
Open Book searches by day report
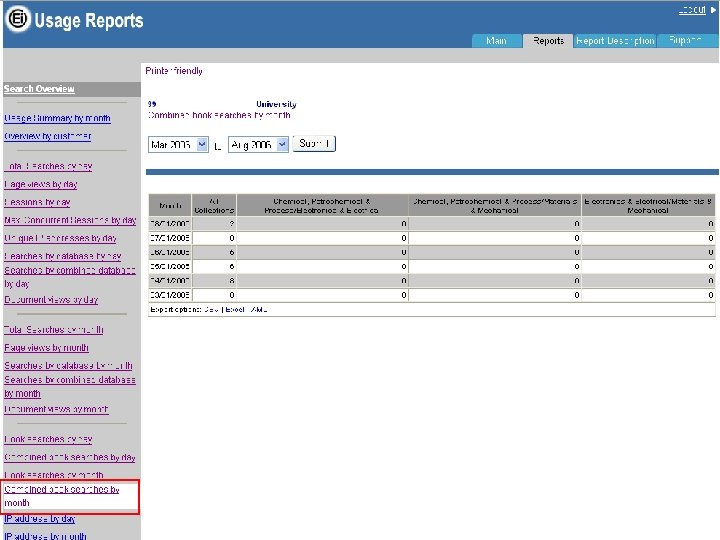(48, 439)
